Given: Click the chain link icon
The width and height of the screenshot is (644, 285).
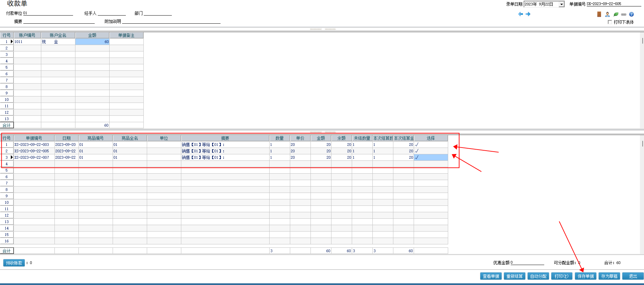Looking at the screenshot, I should click(x=624, y=14).
